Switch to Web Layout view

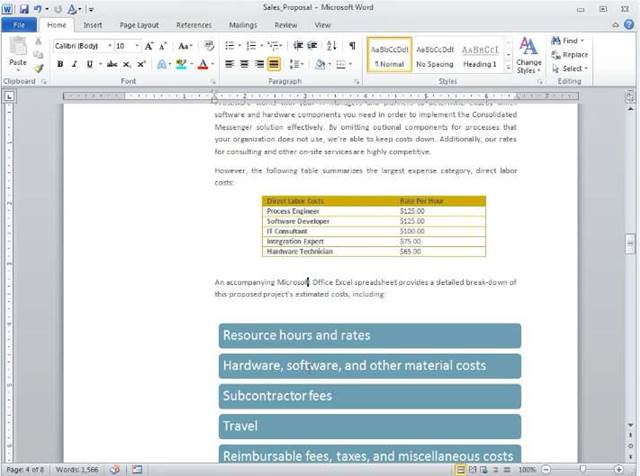[x=484, y=470]
